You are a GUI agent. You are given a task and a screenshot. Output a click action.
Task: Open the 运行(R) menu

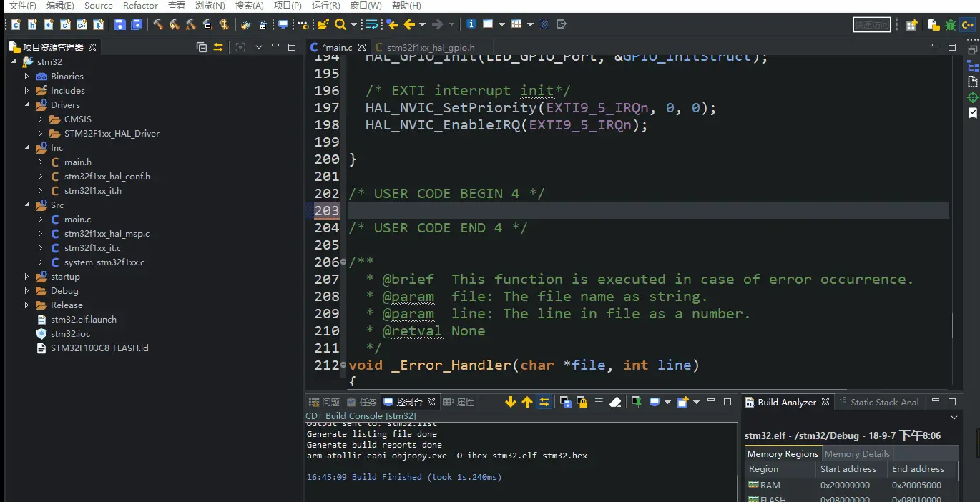pyautogui.click(x=326, y=6)
